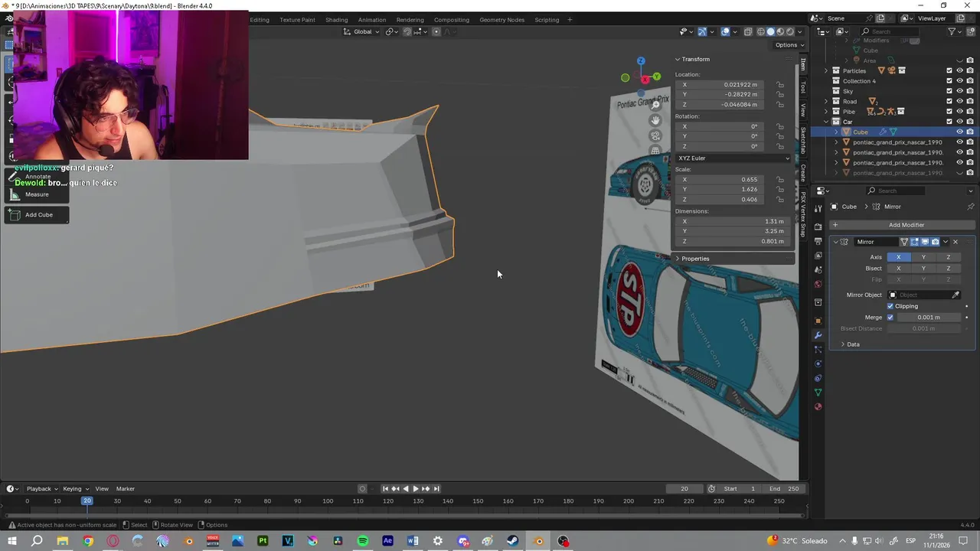Switch to the Scripting workspace tab
This screenshot has height=551, width=980.
[547, 20]
